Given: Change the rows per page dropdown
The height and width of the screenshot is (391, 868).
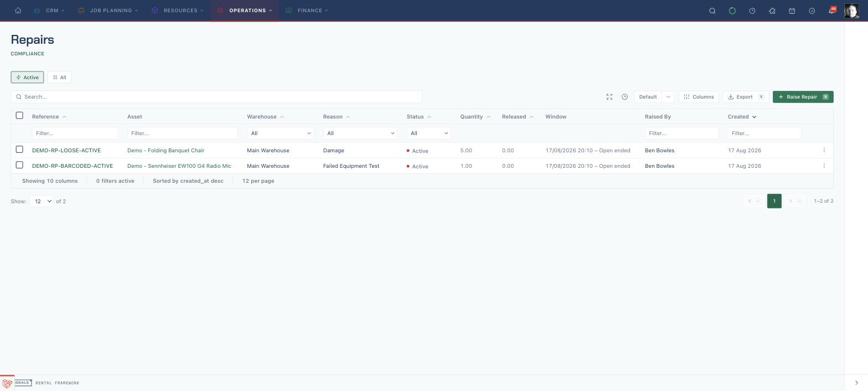Looking at the screenshot, I should click(41, 201).
